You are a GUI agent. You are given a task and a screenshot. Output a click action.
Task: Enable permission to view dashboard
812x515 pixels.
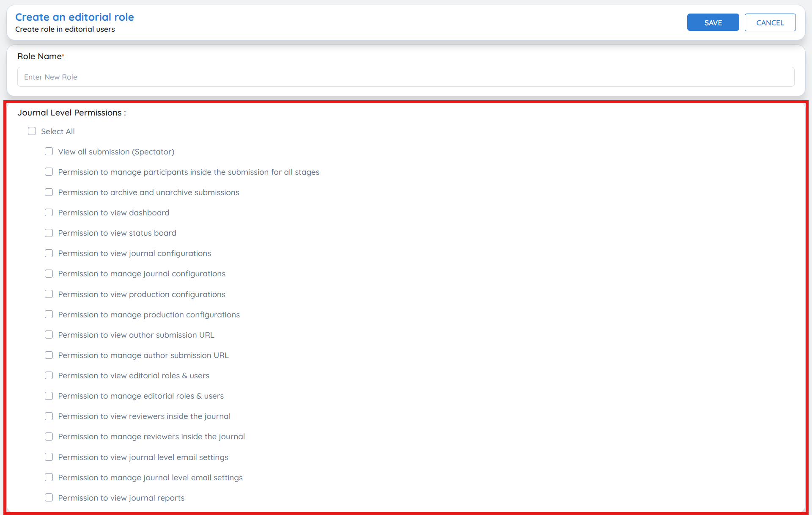(x=49, y=212)
